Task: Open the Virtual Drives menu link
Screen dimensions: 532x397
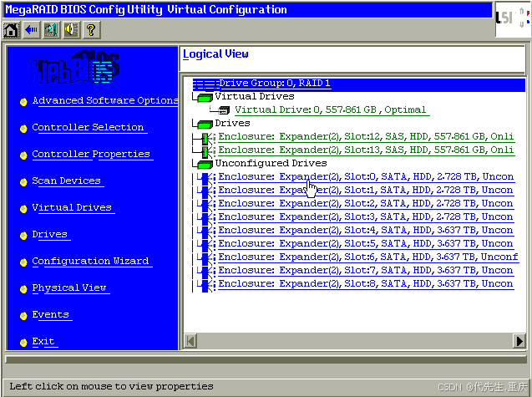Action: [x=73, y=208]
